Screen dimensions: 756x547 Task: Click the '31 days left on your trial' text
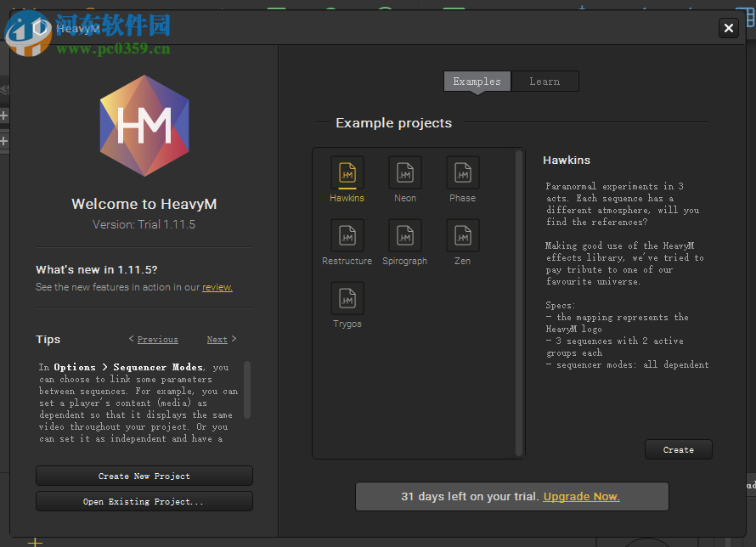pos(470,496)
